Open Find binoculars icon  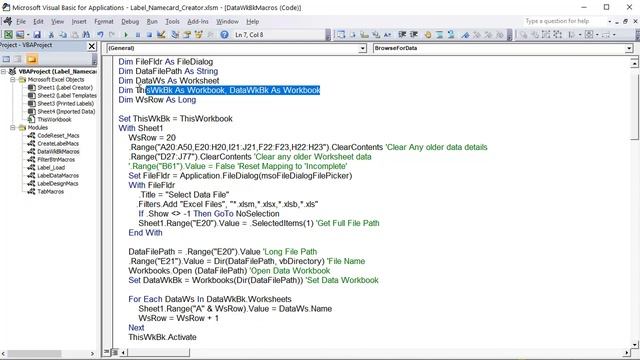pyautogui.click(x=86, y=35)
